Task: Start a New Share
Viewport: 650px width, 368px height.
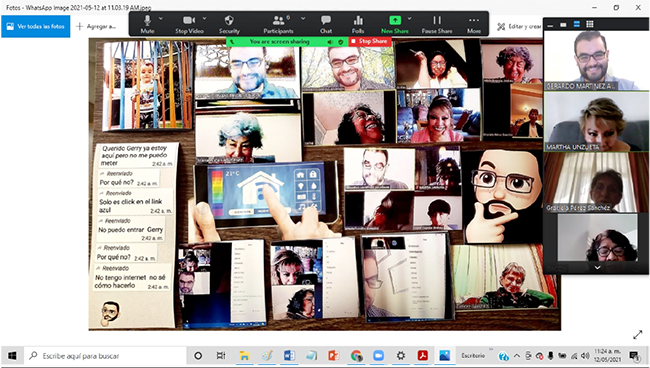Action: pos(395,24)
